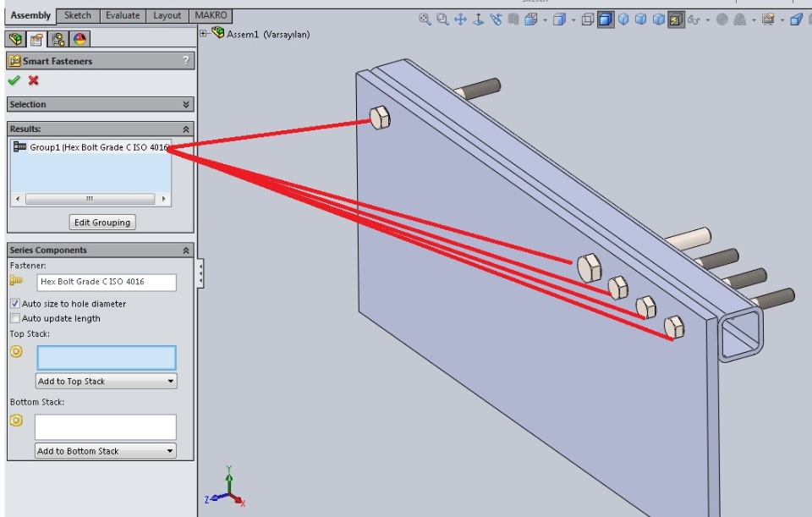
Task: Toggle Auto size to hole diameter checkbox
Action: [15, 304]
